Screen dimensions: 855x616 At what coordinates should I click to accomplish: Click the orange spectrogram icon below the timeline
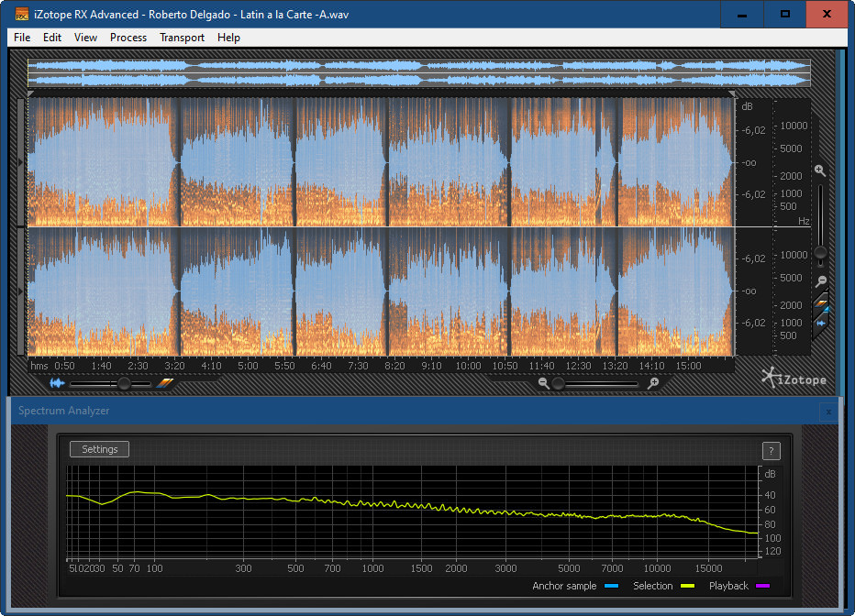tap(164, 383)
